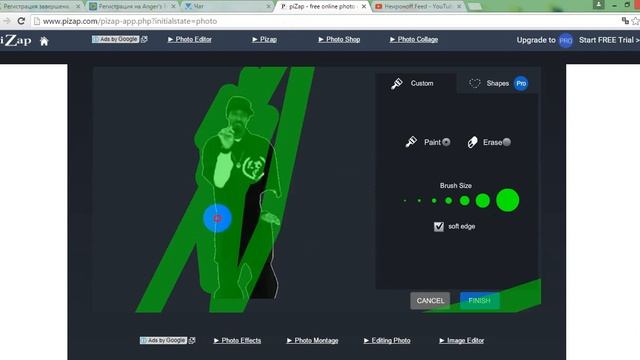This screenshot has height=360, width=640.
Task: Close the piZap browser tab
Action: [364, 7]
